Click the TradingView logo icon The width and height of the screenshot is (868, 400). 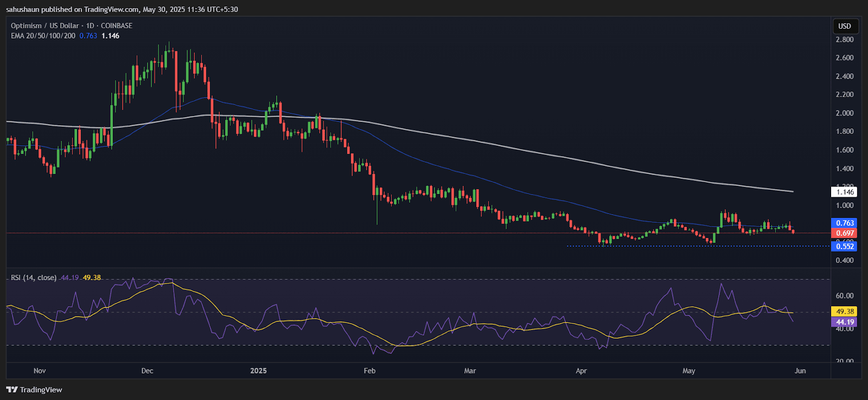[12, 390]
